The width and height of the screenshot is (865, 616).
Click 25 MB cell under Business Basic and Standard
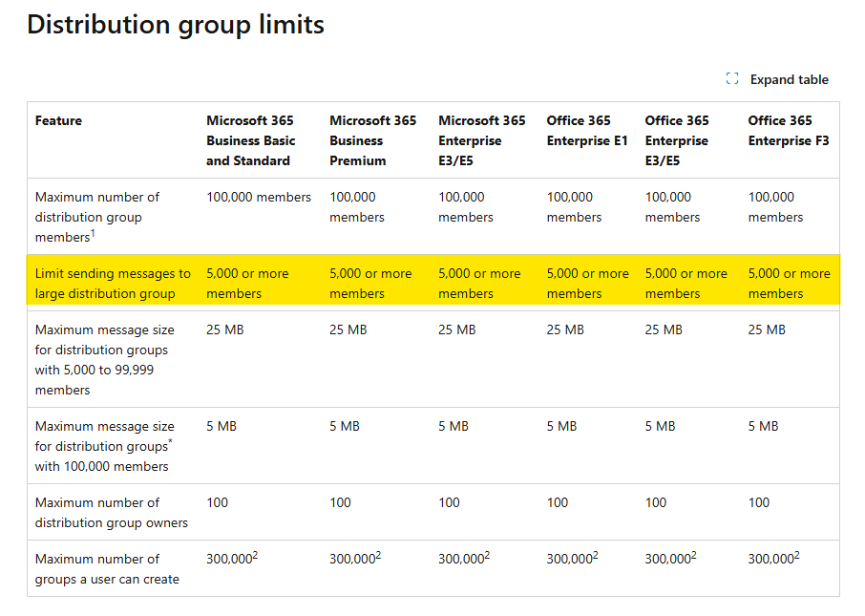click(x=225, y=329)
